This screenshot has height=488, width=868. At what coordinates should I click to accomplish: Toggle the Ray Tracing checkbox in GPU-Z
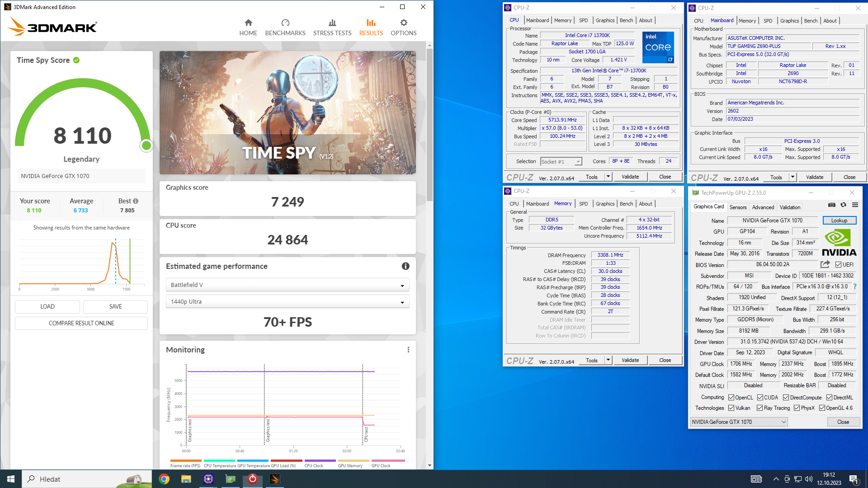759,408
